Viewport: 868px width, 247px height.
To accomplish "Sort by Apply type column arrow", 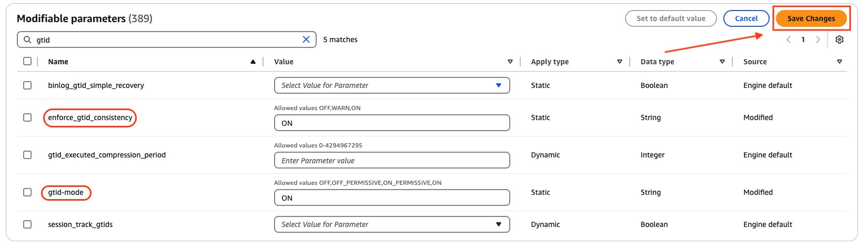I will (619, 62).
